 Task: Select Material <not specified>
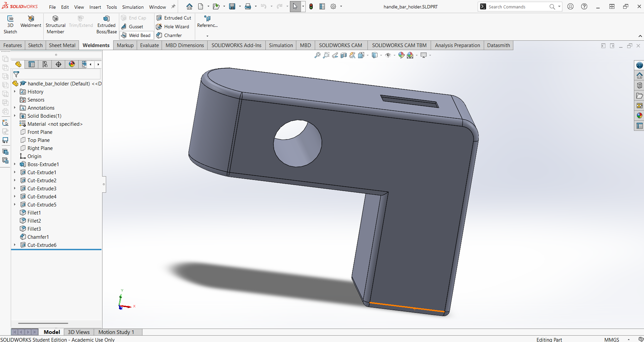[55, 124]
